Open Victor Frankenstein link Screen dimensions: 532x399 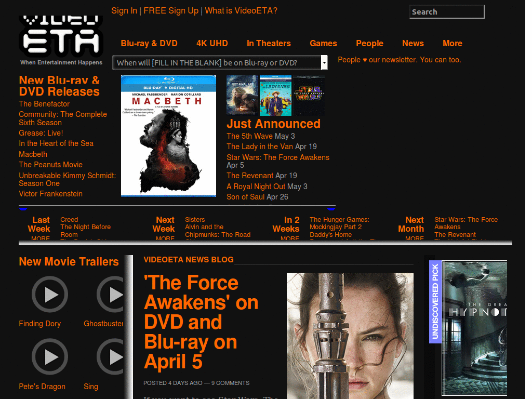click(50, 194)
